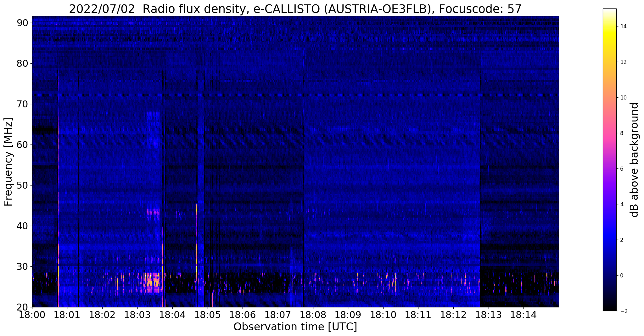This screenshot has width=644, height=336.
Task: Click the colorbar tick label 4
Action: 621,204
